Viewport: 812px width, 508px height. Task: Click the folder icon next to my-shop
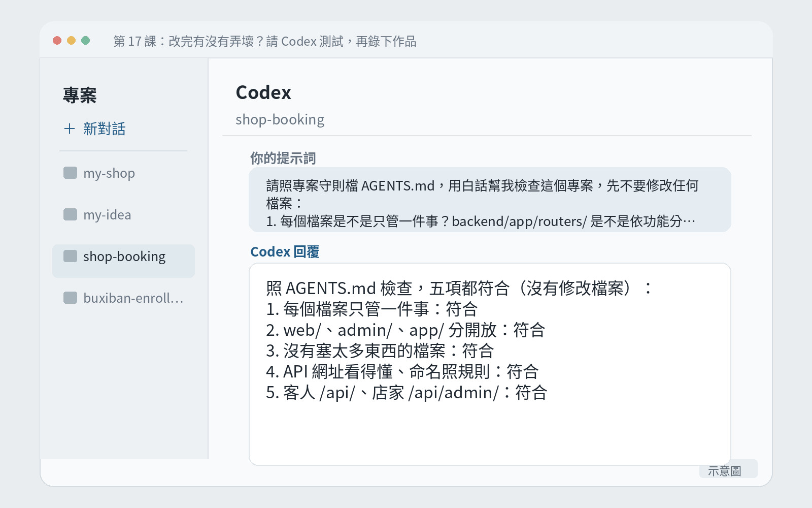[70, 173]
